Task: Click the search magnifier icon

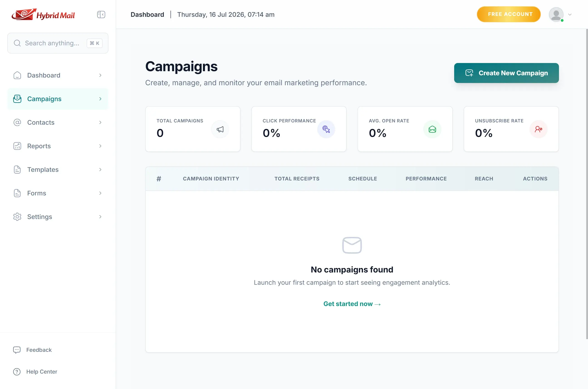Action: click(x=17, y=43)
